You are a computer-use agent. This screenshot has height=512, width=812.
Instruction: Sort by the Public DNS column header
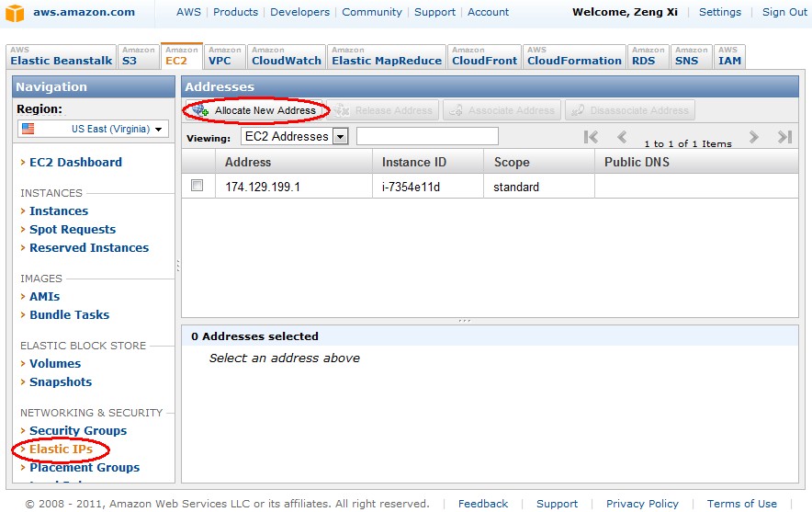(696, 162)
